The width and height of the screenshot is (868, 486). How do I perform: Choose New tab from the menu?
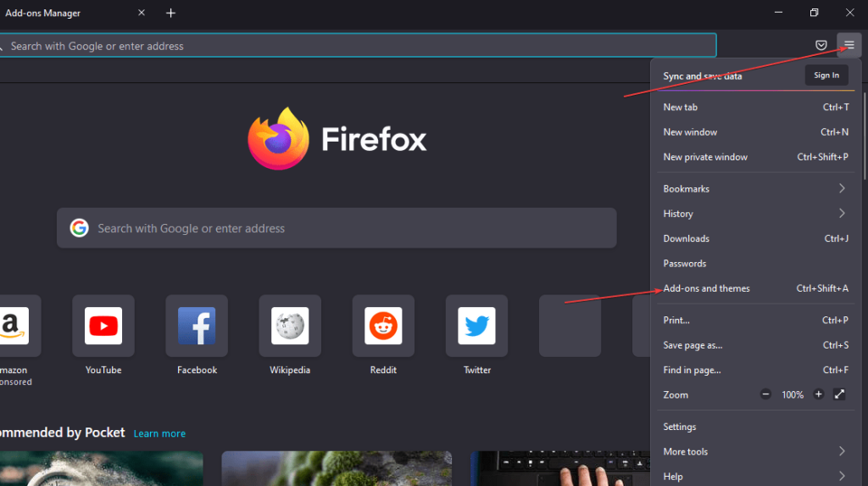(755, 107)
